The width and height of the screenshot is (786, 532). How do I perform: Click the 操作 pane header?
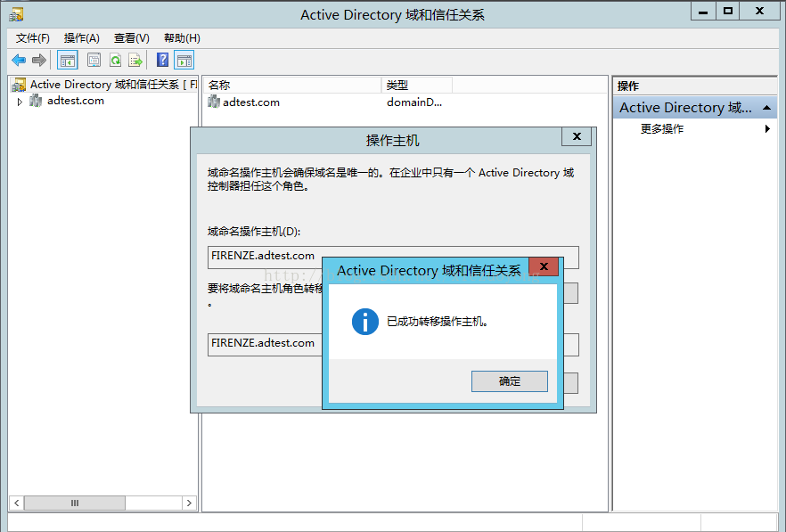pyautogui.click(x=695, y=86)
